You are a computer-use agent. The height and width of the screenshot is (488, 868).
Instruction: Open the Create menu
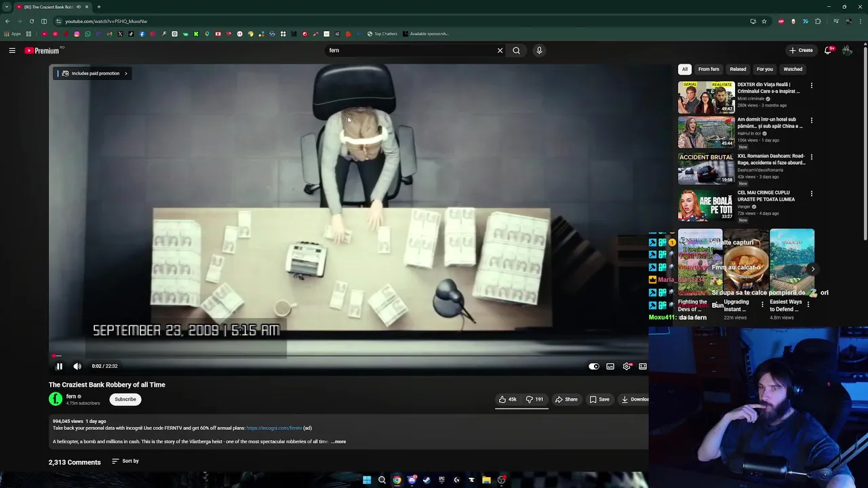pyautogui.click(x=801, y=50)
